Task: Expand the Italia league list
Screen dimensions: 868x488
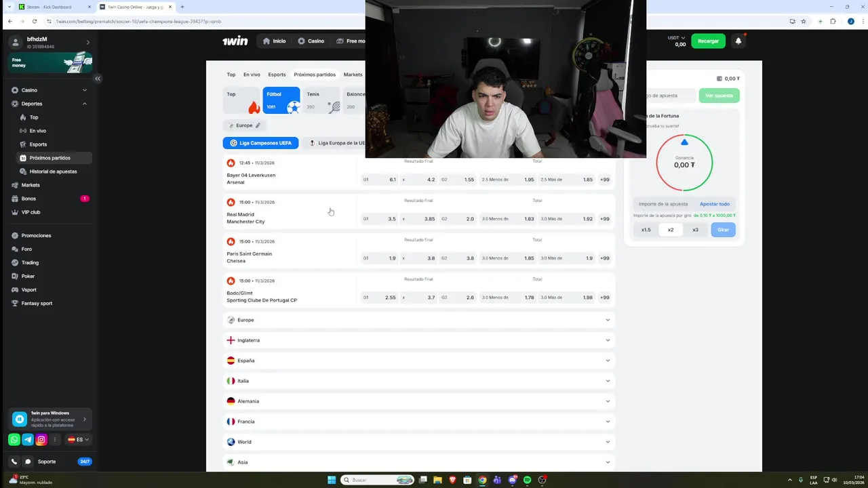Action: (x=418, y=381)
